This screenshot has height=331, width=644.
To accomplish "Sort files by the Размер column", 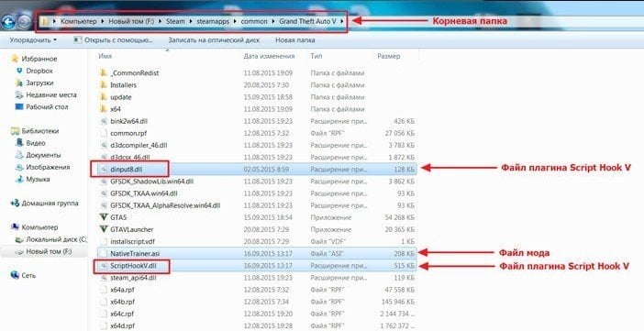I will [388, 56].
